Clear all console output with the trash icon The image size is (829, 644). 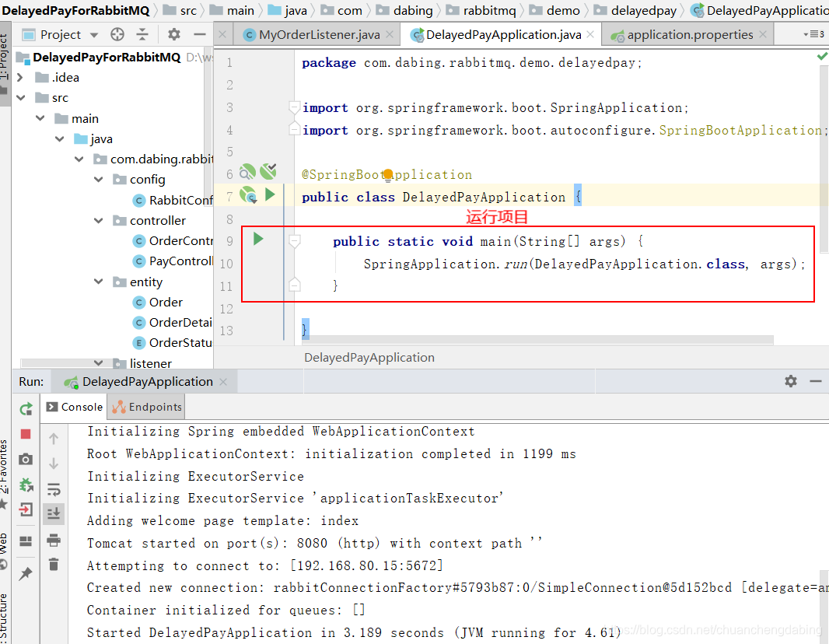point(54,565)
